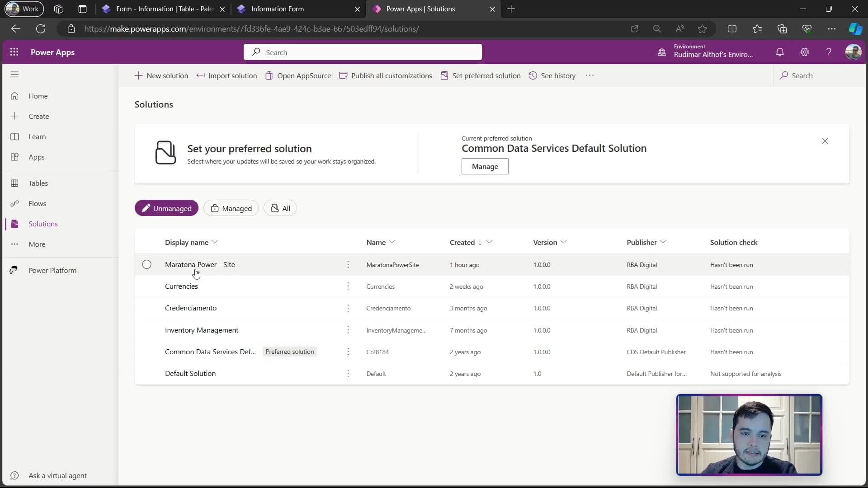Viewport: 868px width, 488px height.
Task: Click See history
Action: (552, 75)
